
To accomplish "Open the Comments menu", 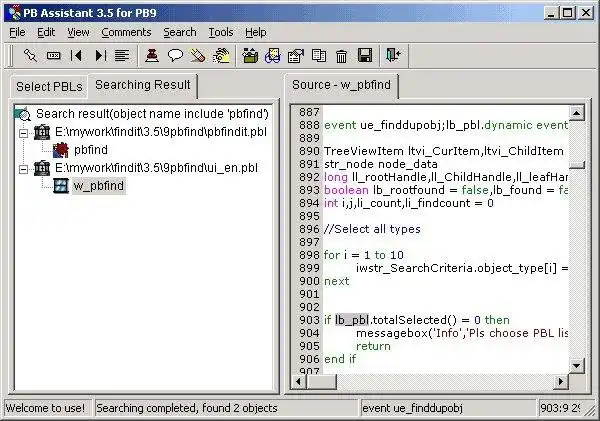I will [x=126, y=33].
